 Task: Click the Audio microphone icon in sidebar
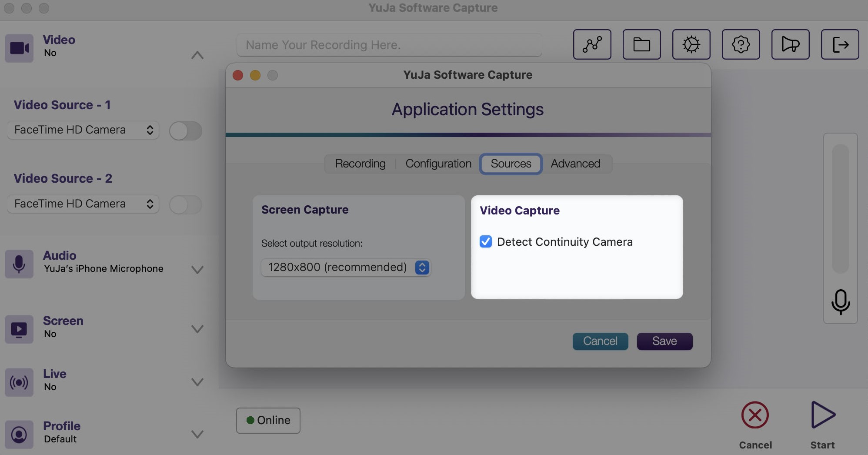pyautogui.click(x=19, y=264)
